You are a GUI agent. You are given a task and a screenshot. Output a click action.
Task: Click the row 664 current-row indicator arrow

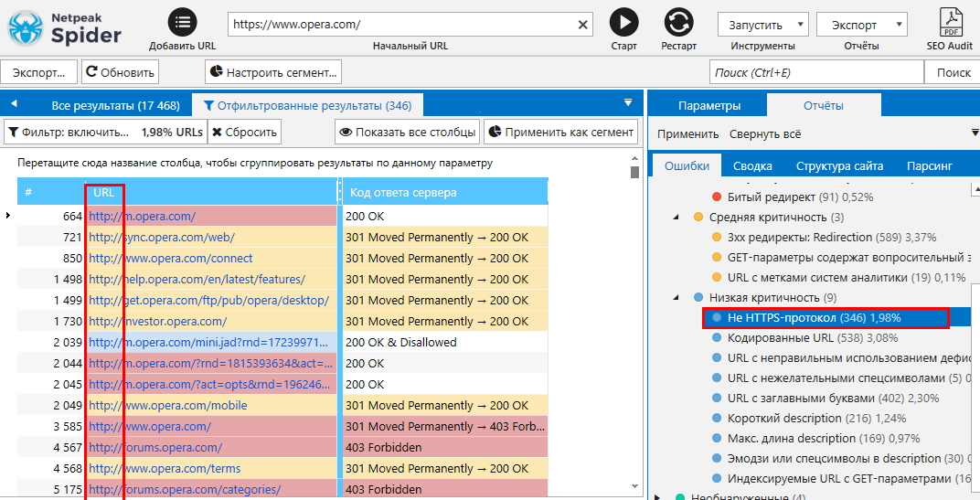pyautogui.click(x=8, y=216)
